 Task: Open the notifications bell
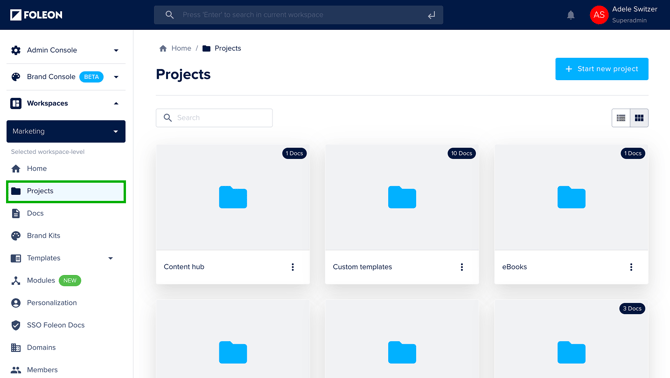click(x=570, y=15)
